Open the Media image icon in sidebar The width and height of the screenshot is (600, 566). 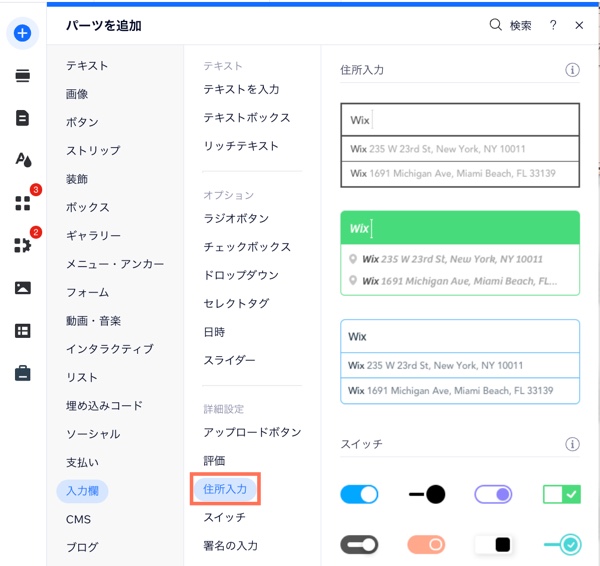pos(23,288)
